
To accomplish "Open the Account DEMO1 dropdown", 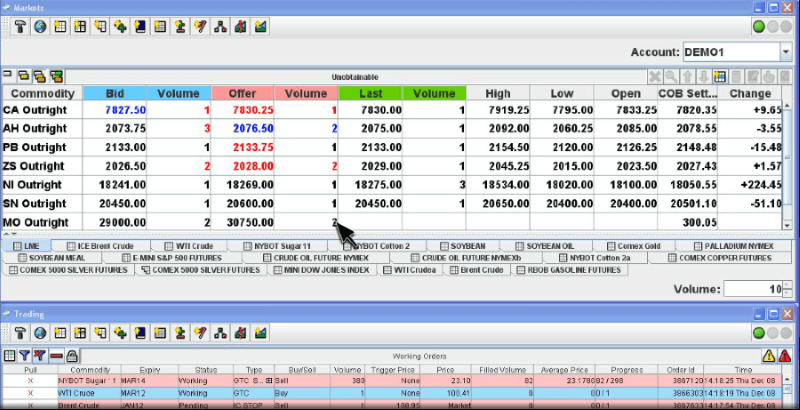I will [x=785, y=52].
